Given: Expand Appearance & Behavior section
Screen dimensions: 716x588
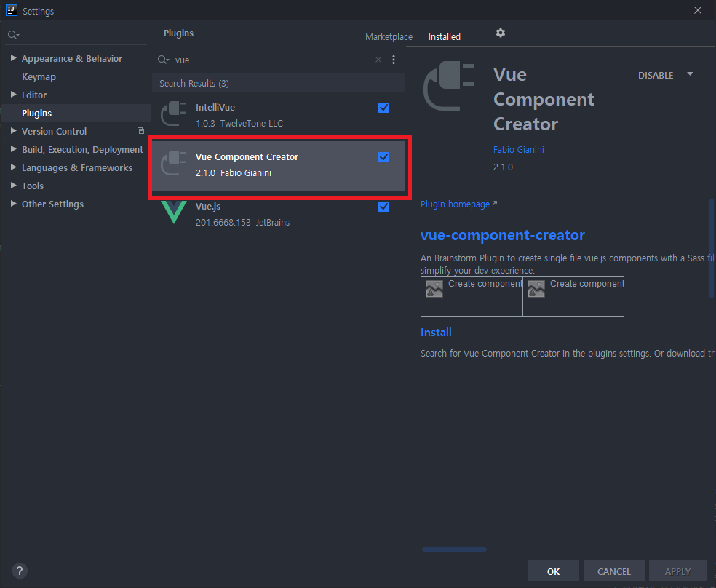Looking at the screenshot, I should click(x=13, y=58).
